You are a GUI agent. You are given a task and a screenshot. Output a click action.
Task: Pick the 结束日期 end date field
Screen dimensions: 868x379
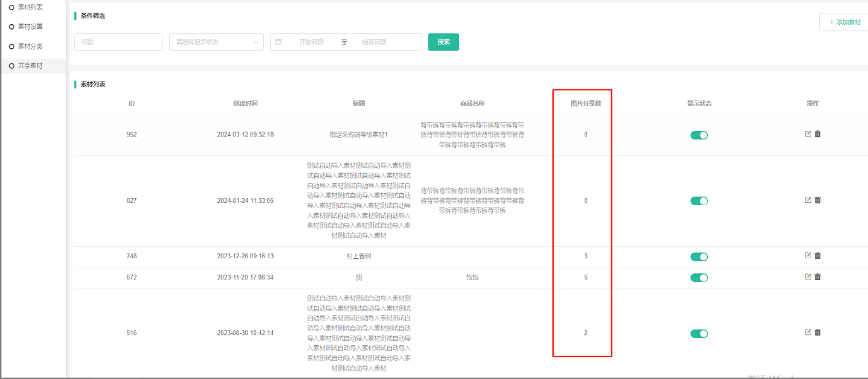tap(374, 42)
